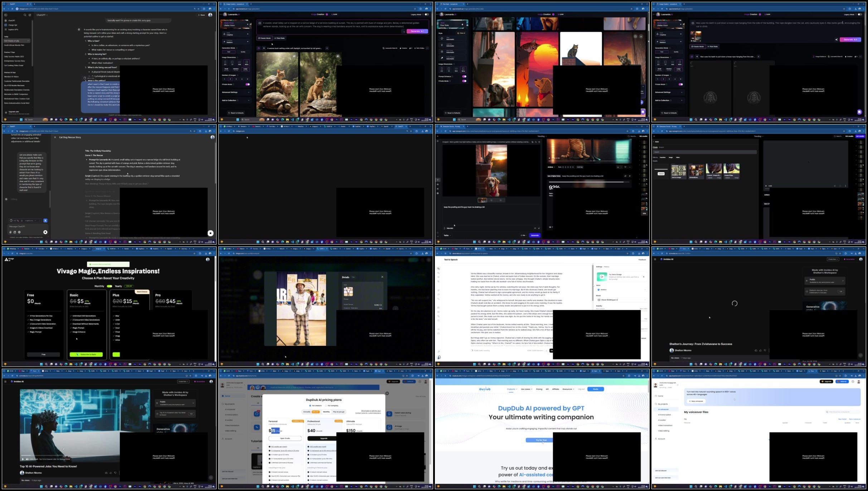The width and height of the screenshot is (868, 491).
Task: Click the Vivago logo in the pricing page header
Action: [x=9, y=259]
